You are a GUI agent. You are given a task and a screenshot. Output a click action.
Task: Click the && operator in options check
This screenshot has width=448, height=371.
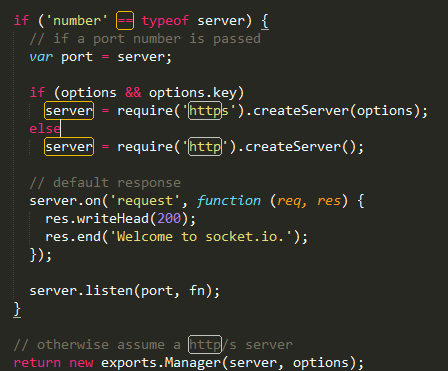point(133,93)
